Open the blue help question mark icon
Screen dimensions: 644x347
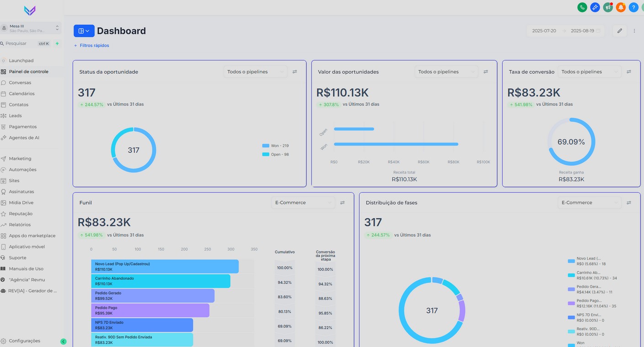[633, 7]
